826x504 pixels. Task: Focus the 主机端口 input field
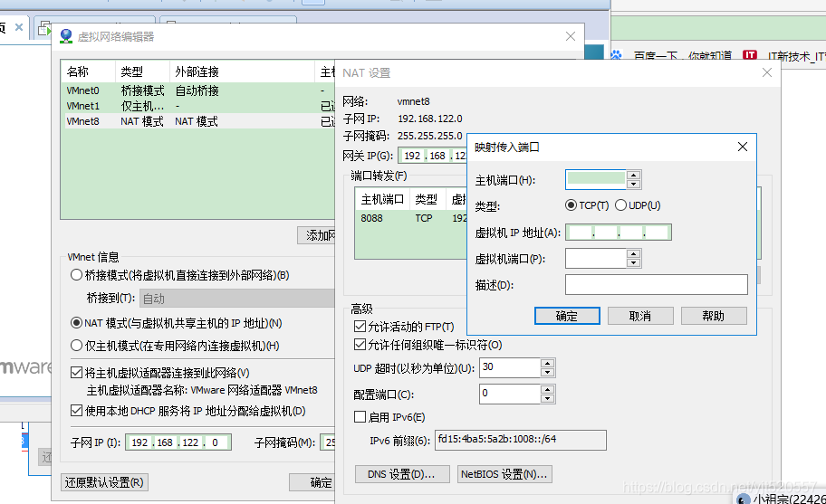click(x=595, y=179)
